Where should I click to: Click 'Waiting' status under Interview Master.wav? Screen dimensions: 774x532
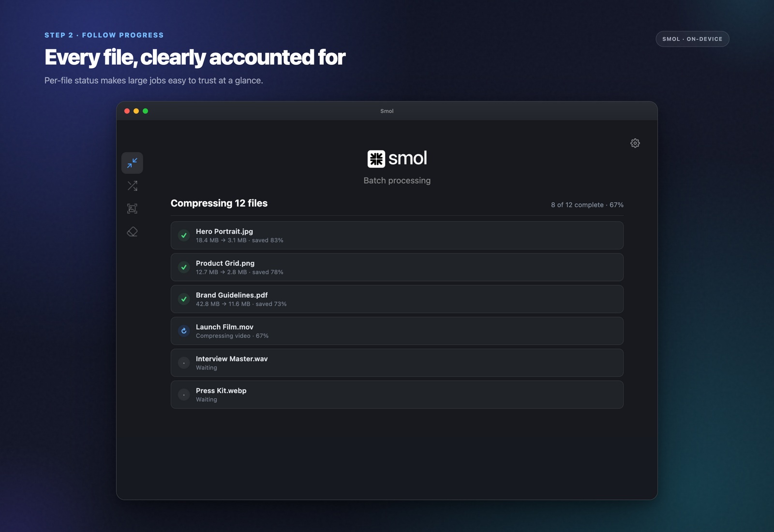click(x=207, y=368)
